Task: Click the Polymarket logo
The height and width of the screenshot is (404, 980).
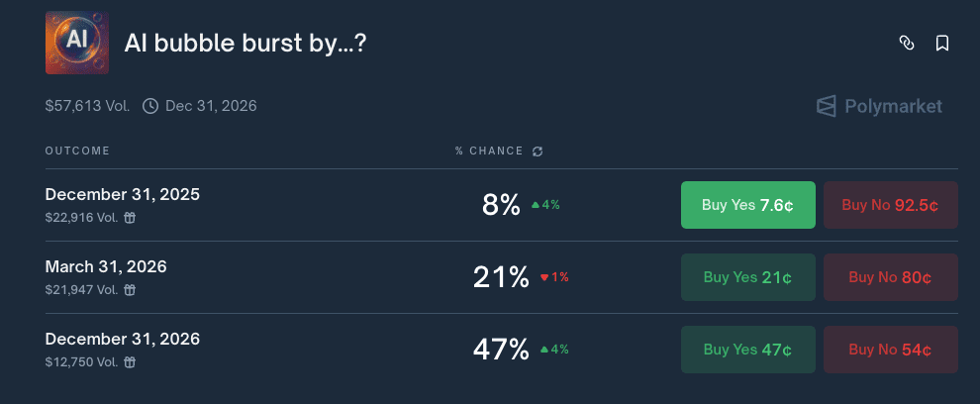Action: tap(879, 106)
